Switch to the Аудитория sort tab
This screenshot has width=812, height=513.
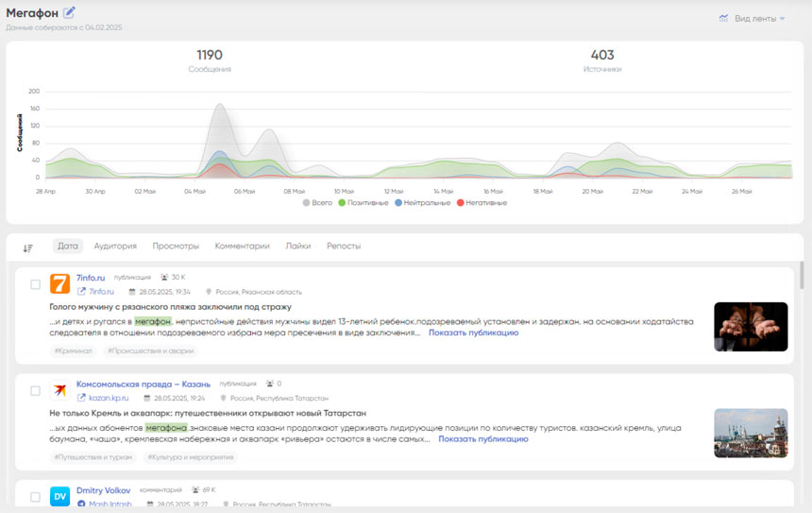115,247
